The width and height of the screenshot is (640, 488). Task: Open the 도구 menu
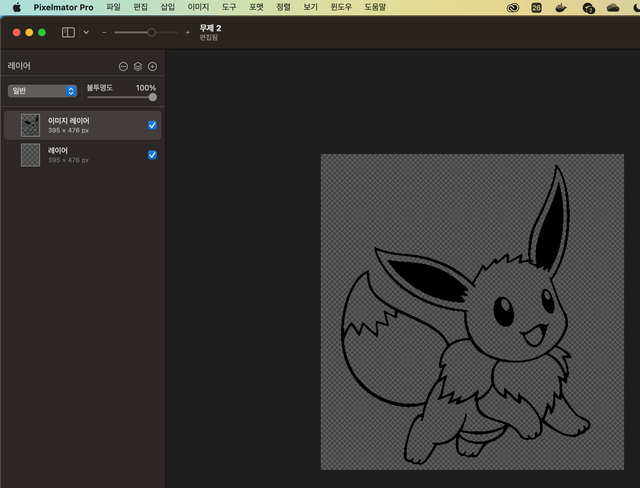[229, 7]
